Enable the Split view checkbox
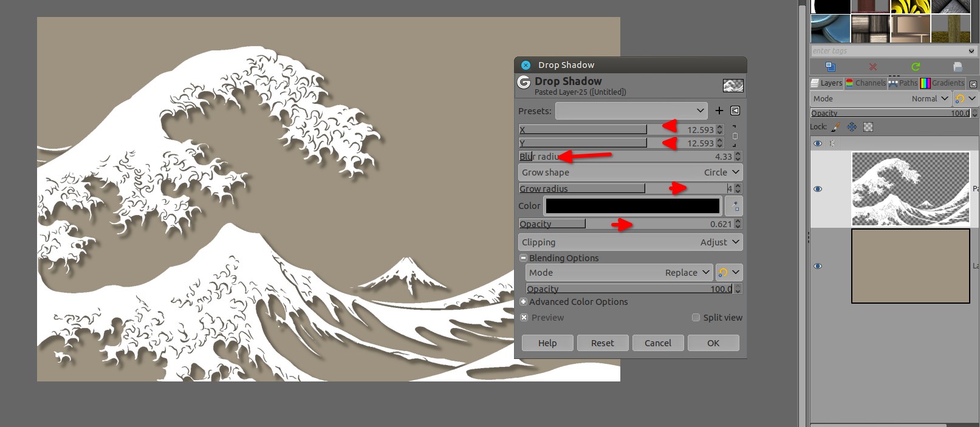Image resolution: width=980 pixels, height=427 pixels. pos(696,318)
